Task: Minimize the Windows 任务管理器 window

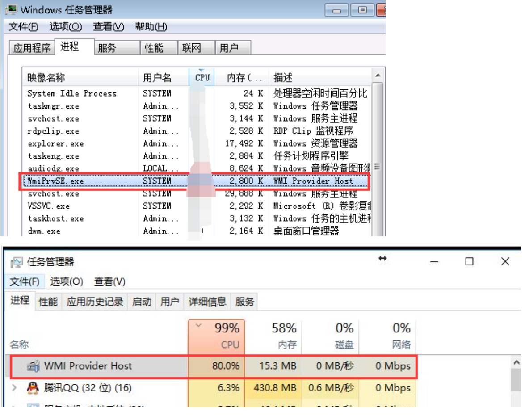Action: 336,10
